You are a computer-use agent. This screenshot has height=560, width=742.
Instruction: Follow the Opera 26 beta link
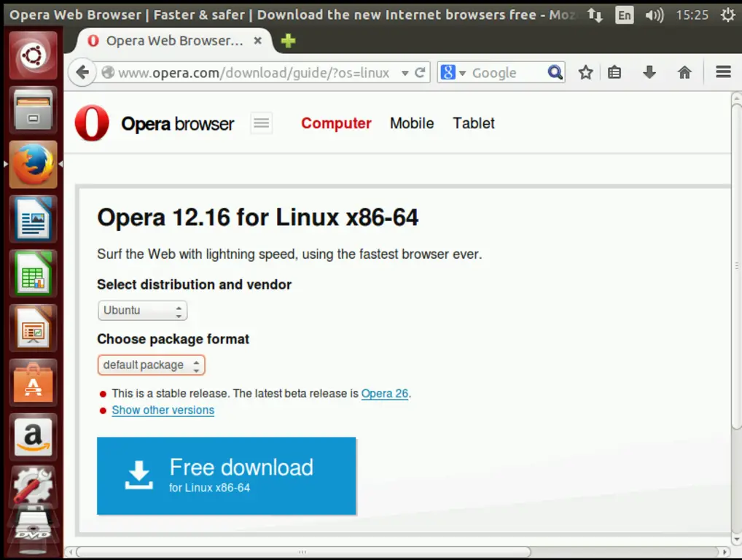pos(384,393)
